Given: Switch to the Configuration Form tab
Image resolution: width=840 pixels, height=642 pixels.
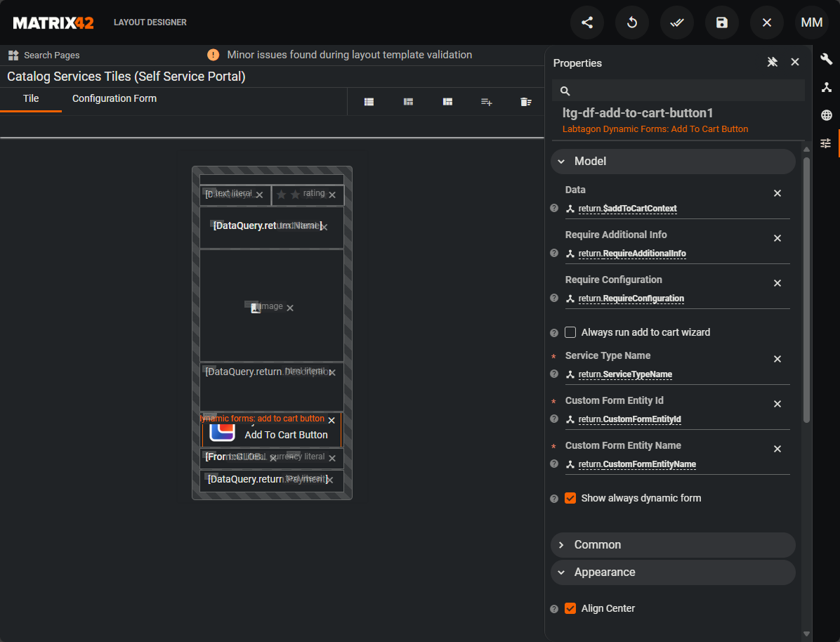Looking at the screenshot, I should (x=114, y=99).
